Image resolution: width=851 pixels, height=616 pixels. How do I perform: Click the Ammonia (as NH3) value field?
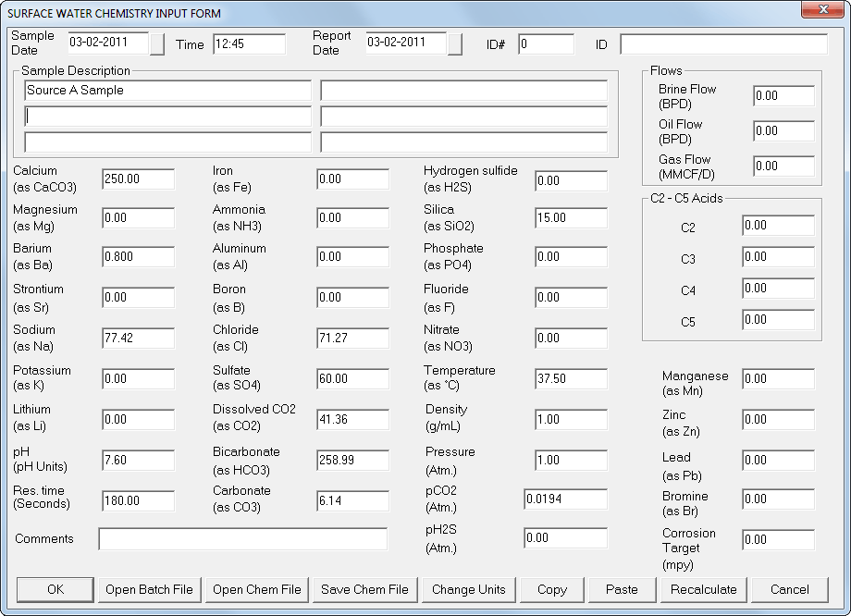[x=352, y=218]
